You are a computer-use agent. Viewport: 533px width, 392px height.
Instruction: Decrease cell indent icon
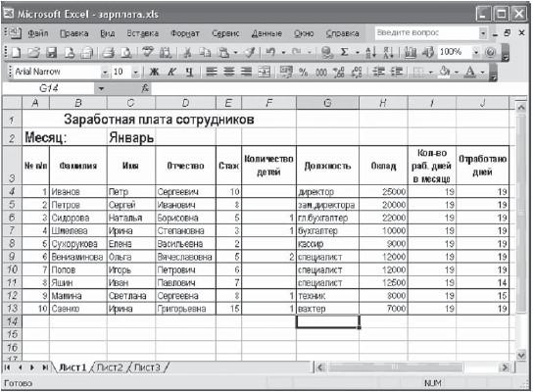(x=378, y=72)
